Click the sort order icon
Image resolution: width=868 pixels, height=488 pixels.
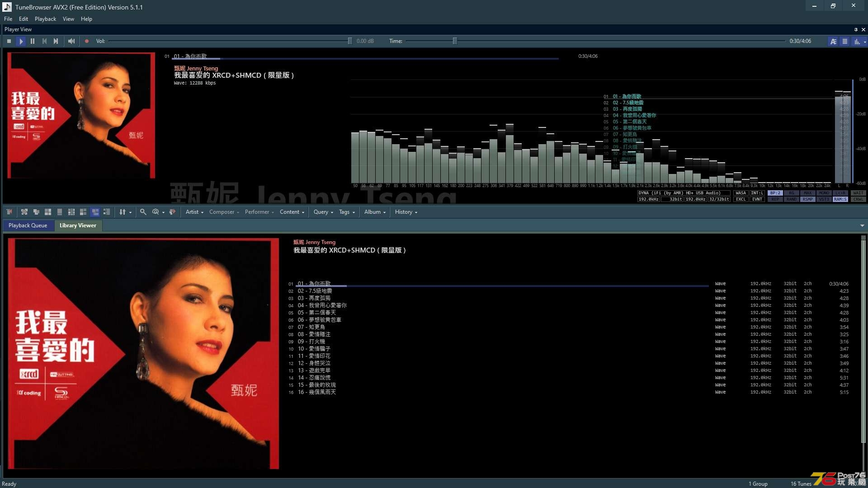[x=122, y=212]
